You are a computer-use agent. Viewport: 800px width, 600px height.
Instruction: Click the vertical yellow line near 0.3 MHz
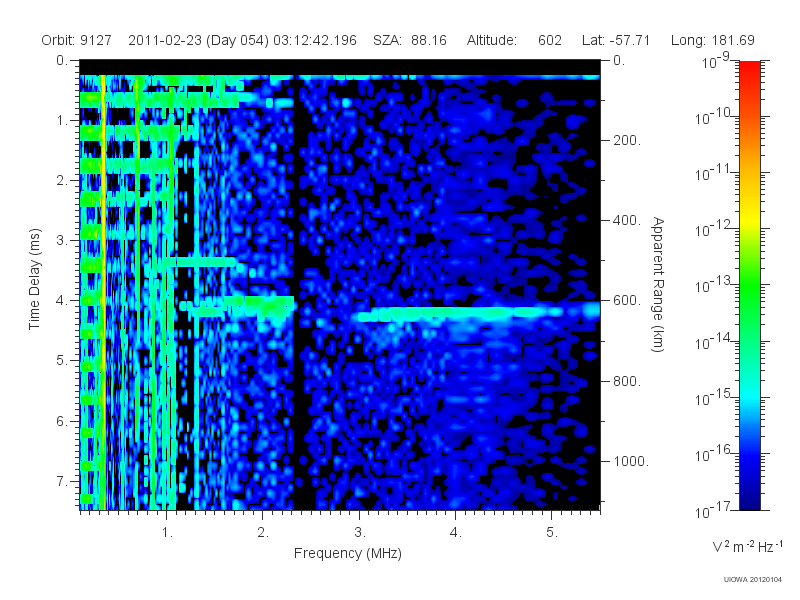tap(104, 291)
